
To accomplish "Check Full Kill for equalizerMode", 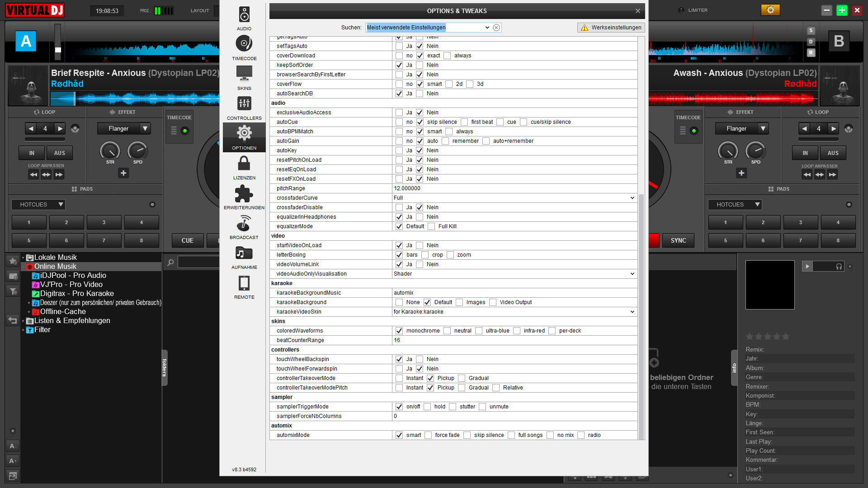I will tap(431, 226).
